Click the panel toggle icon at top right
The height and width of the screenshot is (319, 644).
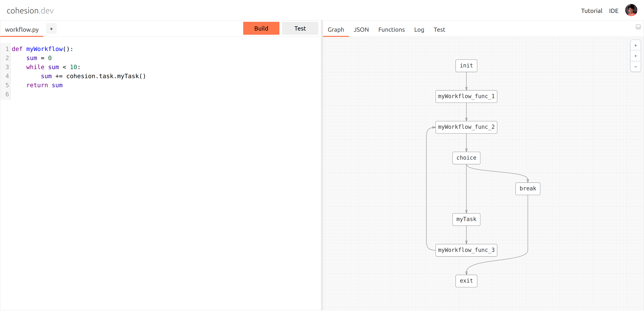638,27
